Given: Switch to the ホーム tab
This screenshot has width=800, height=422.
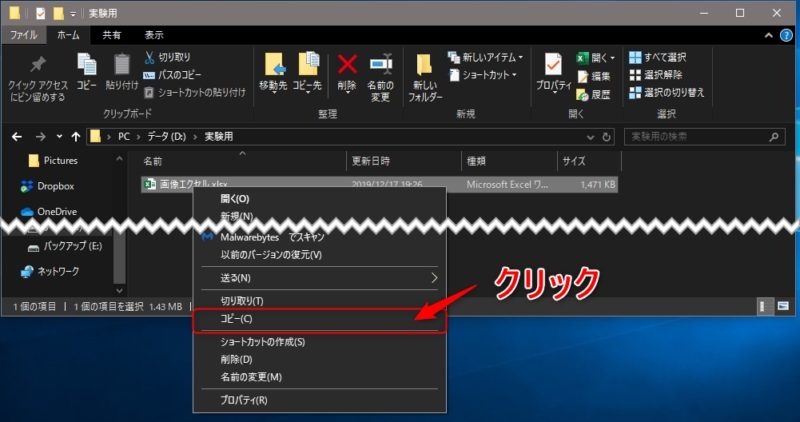Looking at the screenshot, I should [68, 35].
